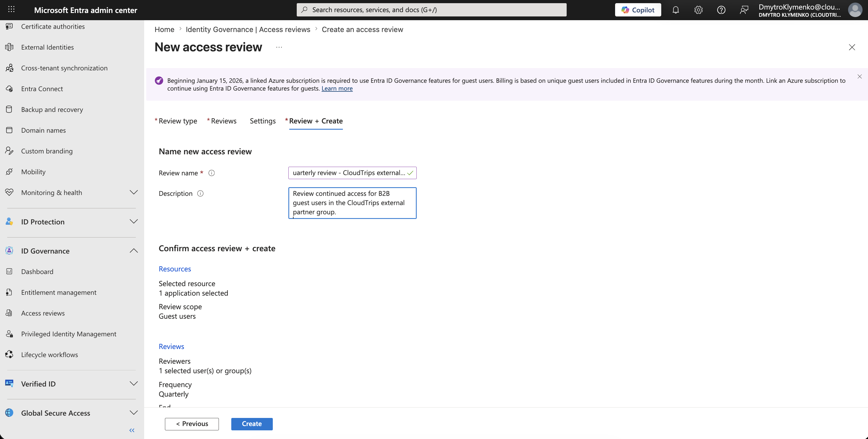Click Create an access review breadcrumb
Viewport: 868px width, 439px height.
click(x=362, y=29)
